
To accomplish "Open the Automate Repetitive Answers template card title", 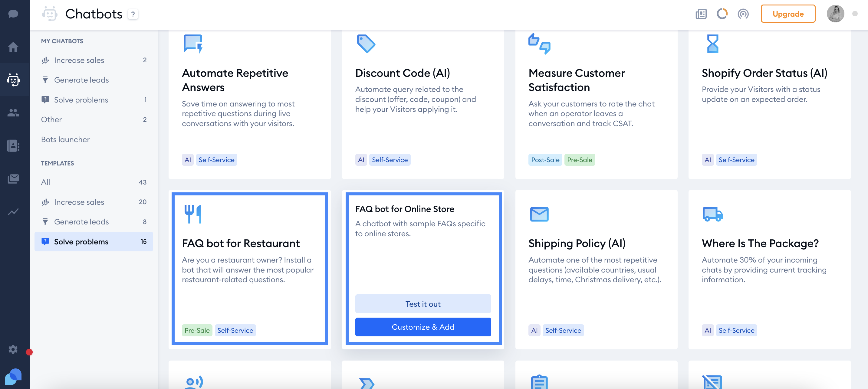I will coord(235,80).
